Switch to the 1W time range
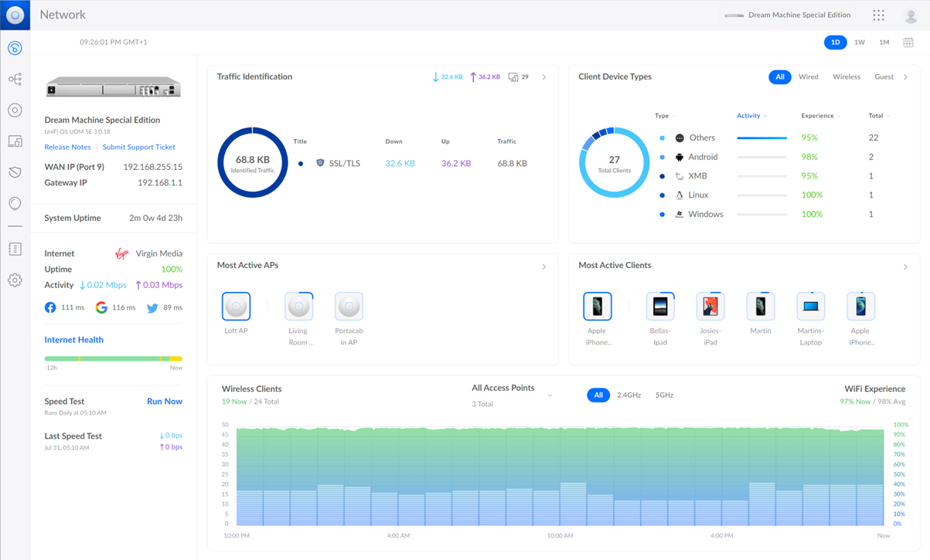 [x=860, y=42]
